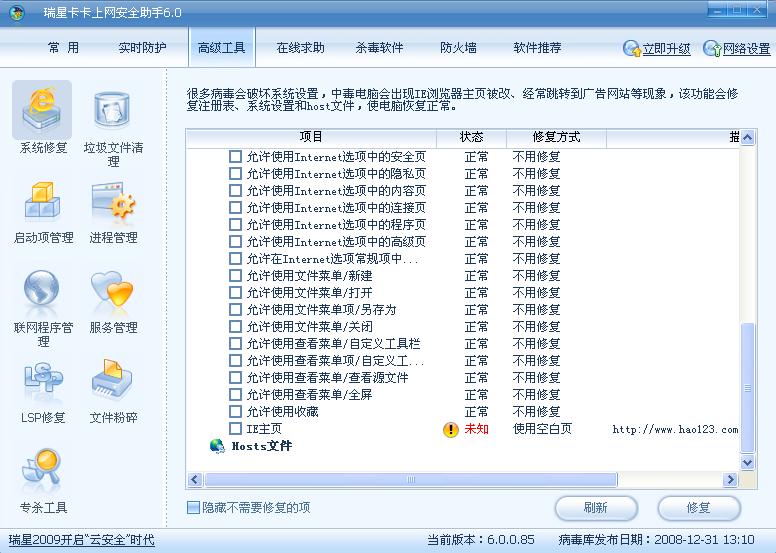Check 允许使用文件菜单/关闭 checkbox
The height and width of the screenshot is (553, 776).
236,327
